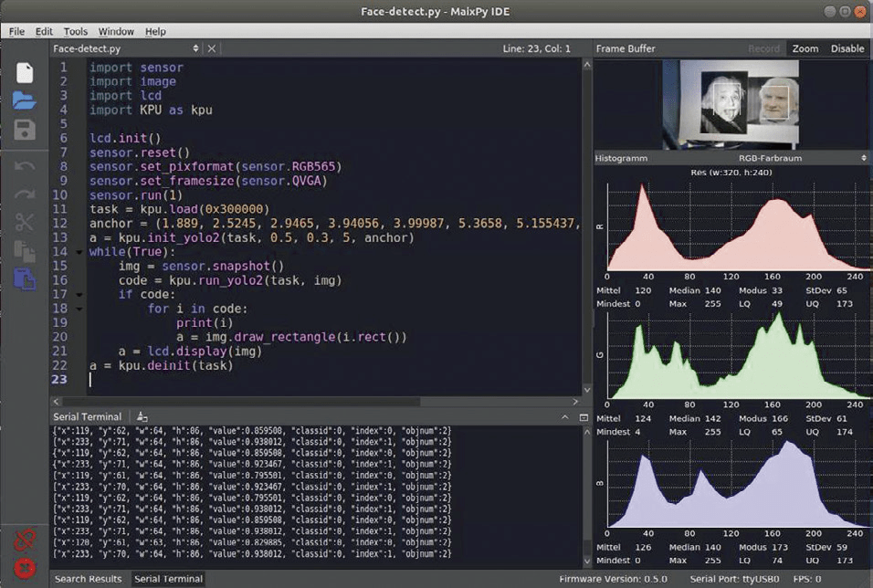Open a file with the folder icon
Screen dimensions: 873x588
pyautogui.click(x=25, y=100)
